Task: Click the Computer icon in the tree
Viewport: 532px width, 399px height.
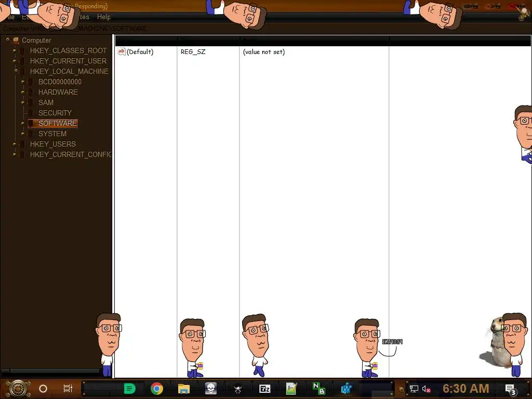Action: (x=16, y=41)
